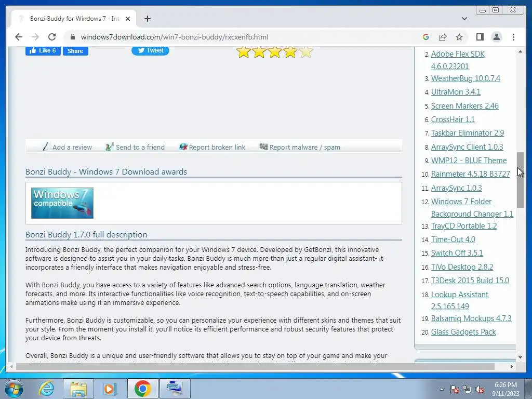The image size is (532, 399).
Task: Open Chrome profile avatar
Action: [x=496, y=37]
